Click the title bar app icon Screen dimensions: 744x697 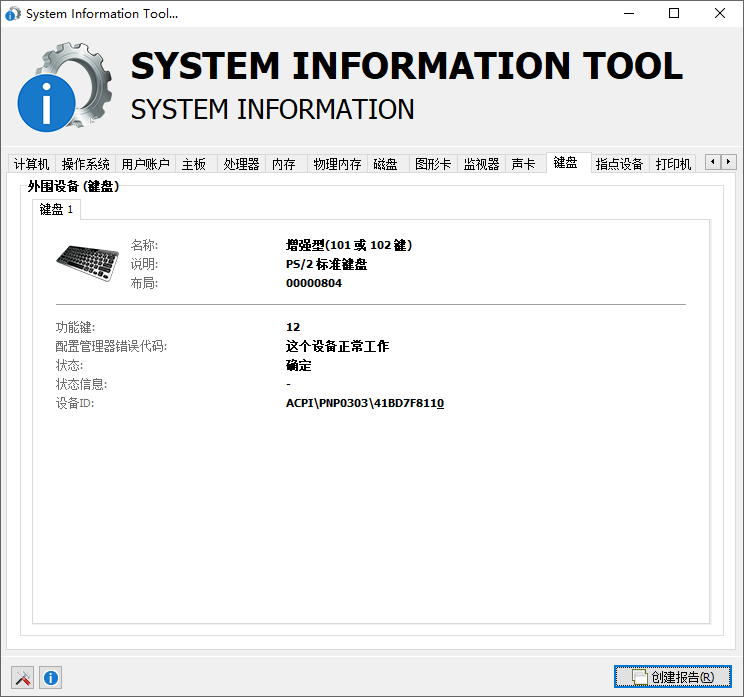(x=13, y=14)
